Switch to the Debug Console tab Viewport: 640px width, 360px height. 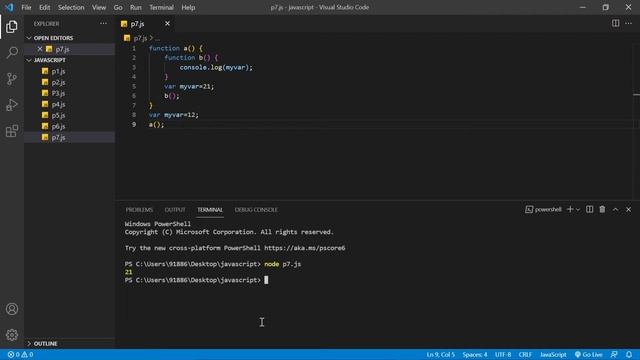tap(256, 210)
